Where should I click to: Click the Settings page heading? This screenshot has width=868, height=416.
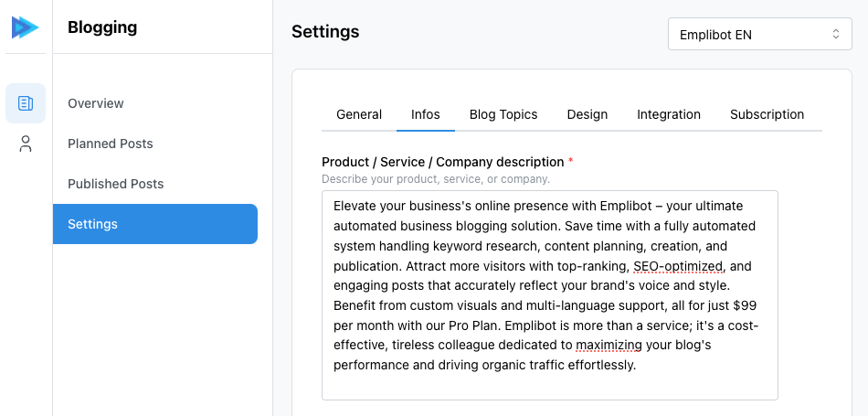click(325, 32)
